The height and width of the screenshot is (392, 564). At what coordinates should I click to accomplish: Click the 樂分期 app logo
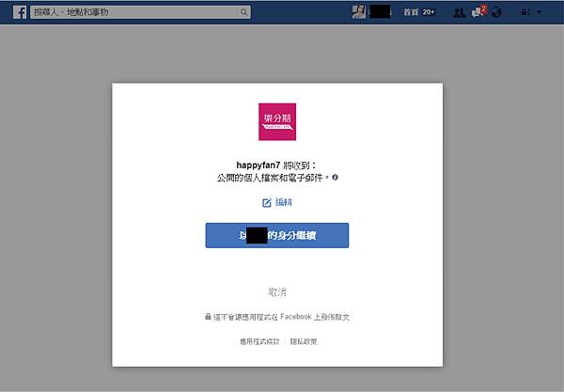277,122
